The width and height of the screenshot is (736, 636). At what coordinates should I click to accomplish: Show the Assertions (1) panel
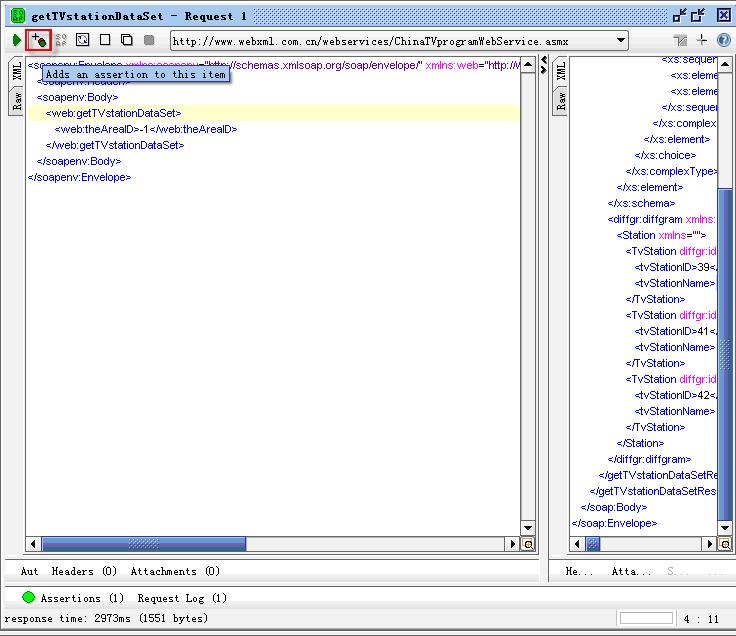click(x=82, y=598)
